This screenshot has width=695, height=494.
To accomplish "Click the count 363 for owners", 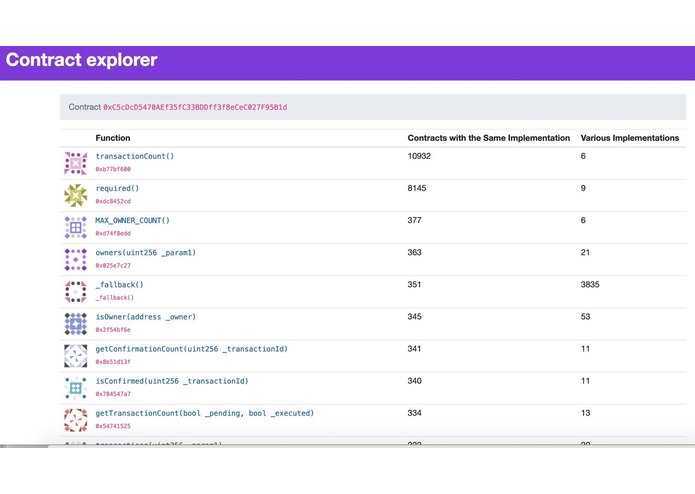I will coord(414,253).
